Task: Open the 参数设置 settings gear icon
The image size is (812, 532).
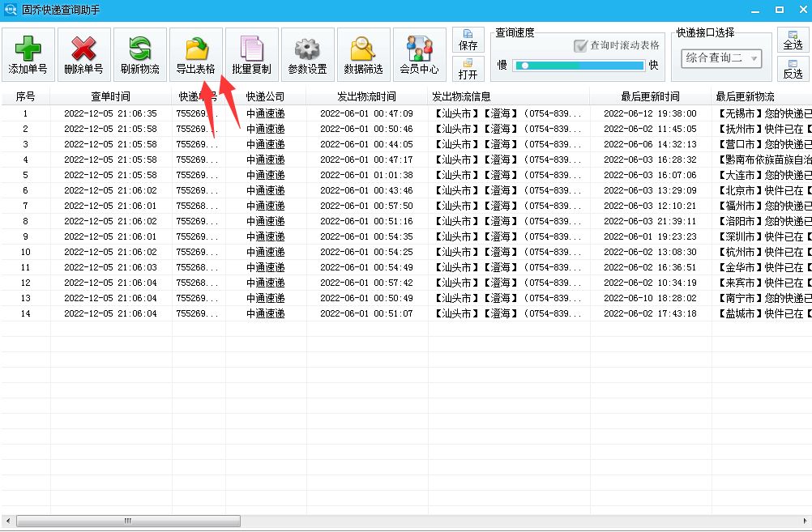Action: click(306, 53)
